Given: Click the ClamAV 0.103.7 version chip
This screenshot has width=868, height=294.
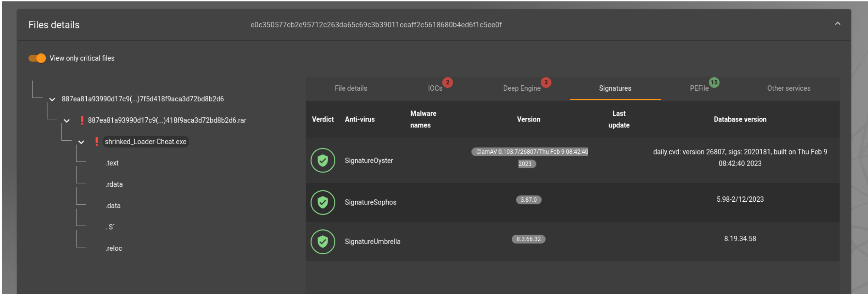Looking at the screenshot, I should pos(529,158).
